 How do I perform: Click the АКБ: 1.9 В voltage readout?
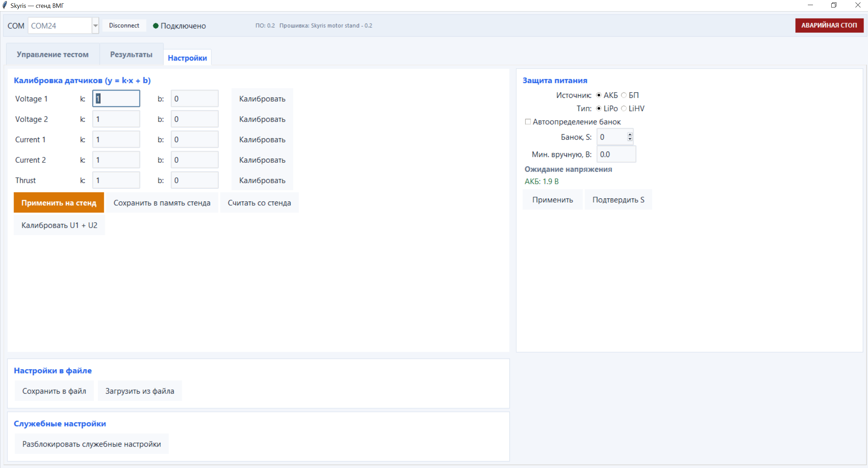point(542,181)
